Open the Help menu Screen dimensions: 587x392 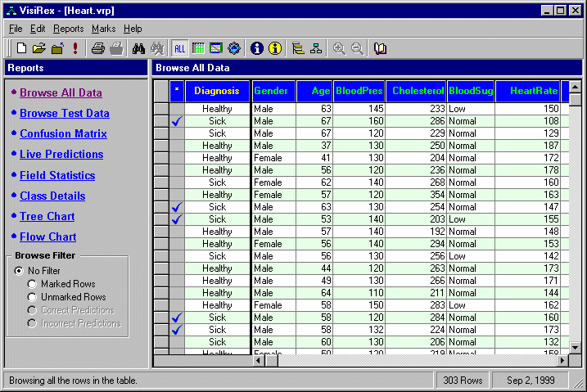[133, 29]
